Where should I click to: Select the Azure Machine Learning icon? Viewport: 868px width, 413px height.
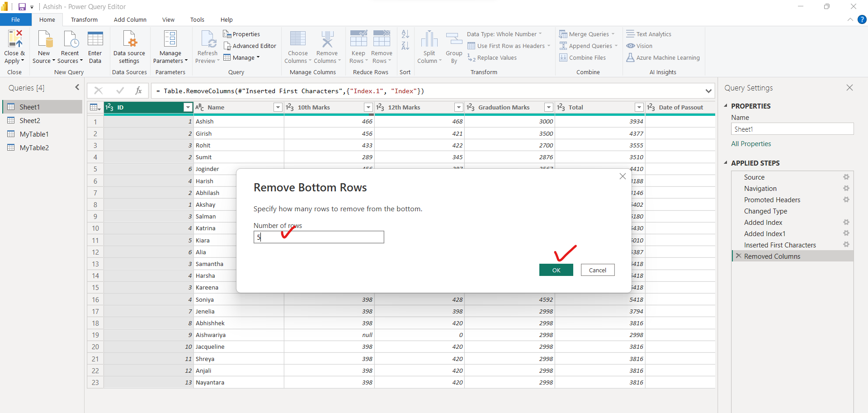tap(630, 58)
